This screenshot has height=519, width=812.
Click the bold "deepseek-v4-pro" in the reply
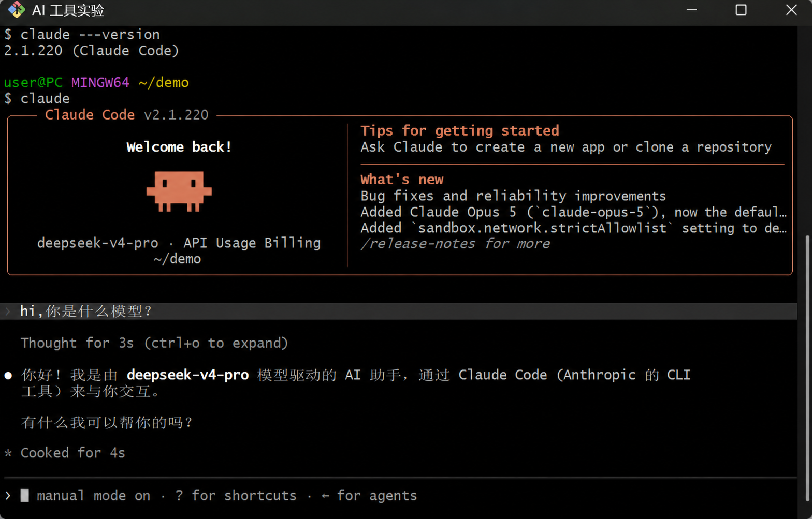(188, 375)
